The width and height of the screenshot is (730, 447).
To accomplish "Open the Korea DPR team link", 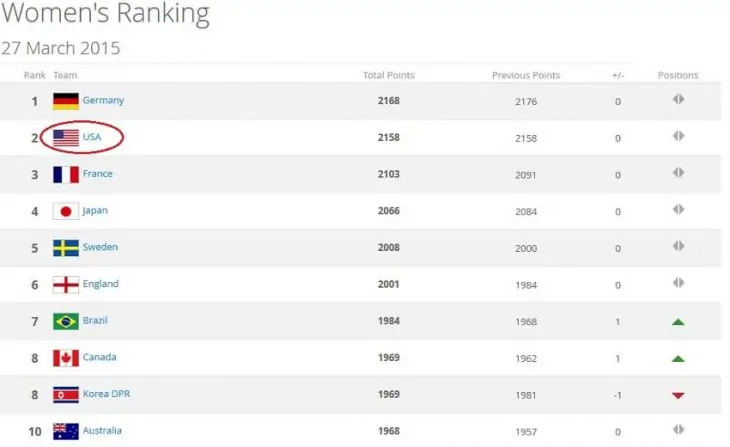I will 106,394.
